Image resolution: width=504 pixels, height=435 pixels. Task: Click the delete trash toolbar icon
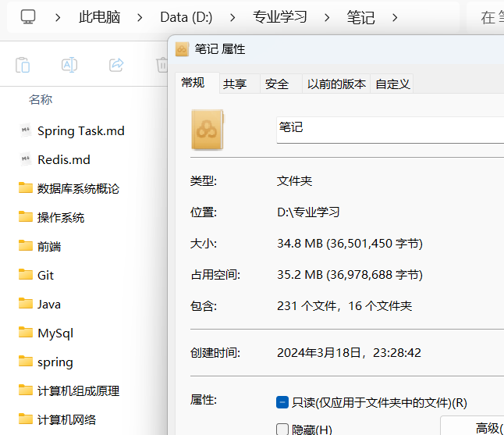click(162, 65)
